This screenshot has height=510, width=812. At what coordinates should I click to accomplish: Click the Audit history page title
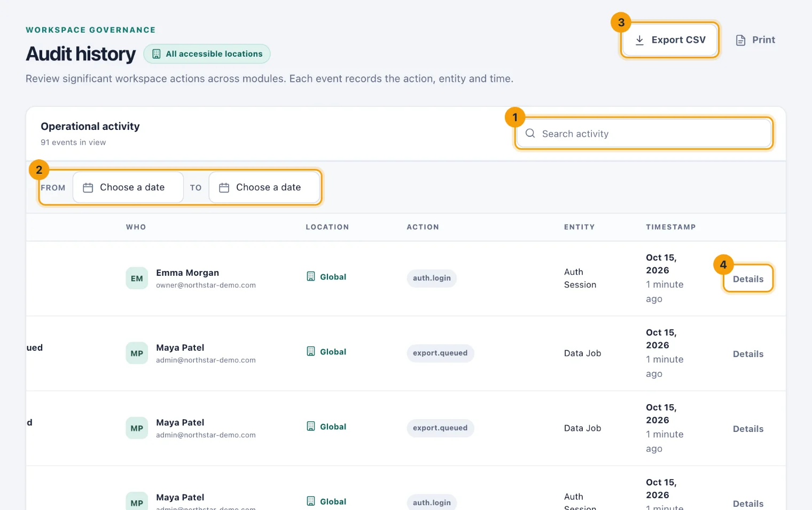pyautogui.click(x=81, y=54)
